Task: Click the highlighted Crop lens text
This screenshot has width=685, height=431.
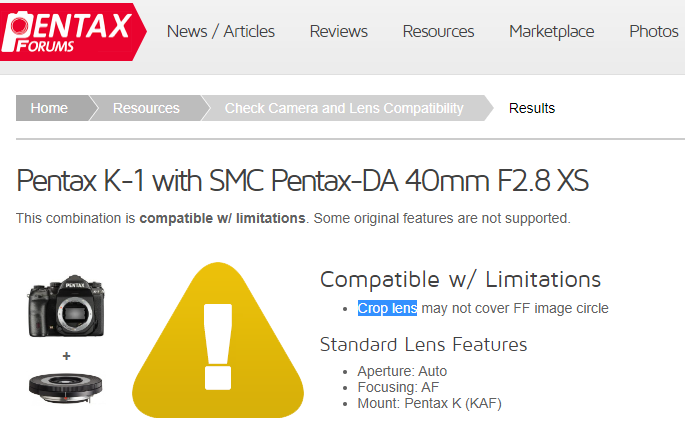Action: point(387,308)
